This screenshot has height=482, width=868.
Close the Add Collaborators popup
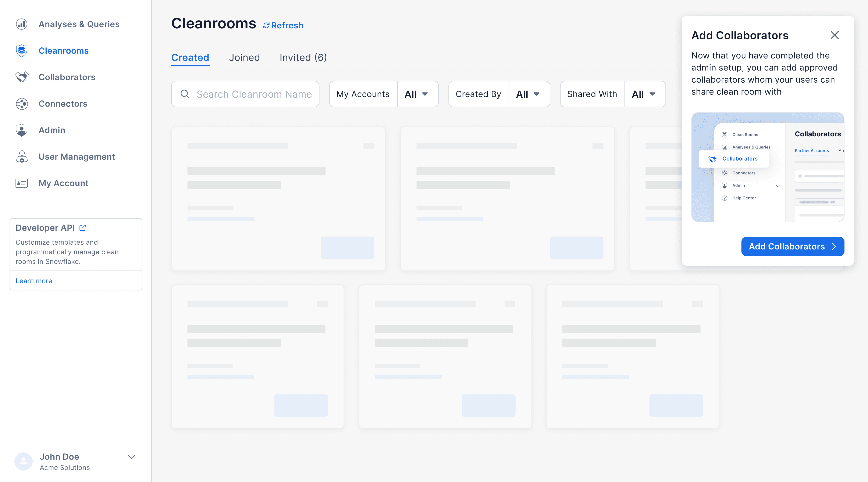click(835, 35)
